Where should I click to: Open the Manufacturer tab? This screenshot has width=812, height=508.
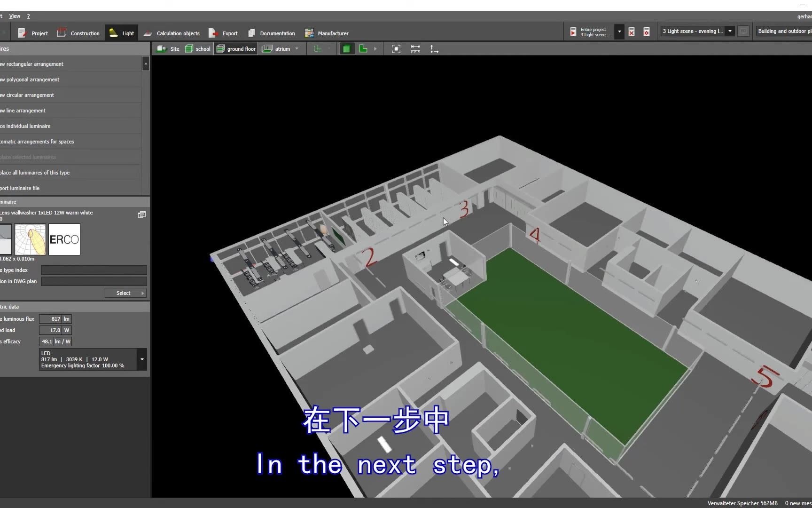coord(327,33)
